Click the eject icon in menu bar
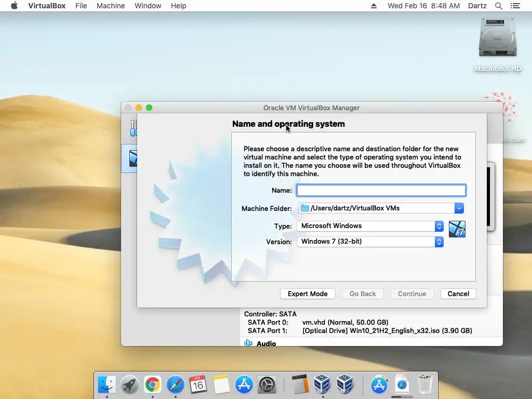This screenshot has width=532, height=399. pyautogui.click(x=374, y=6)
